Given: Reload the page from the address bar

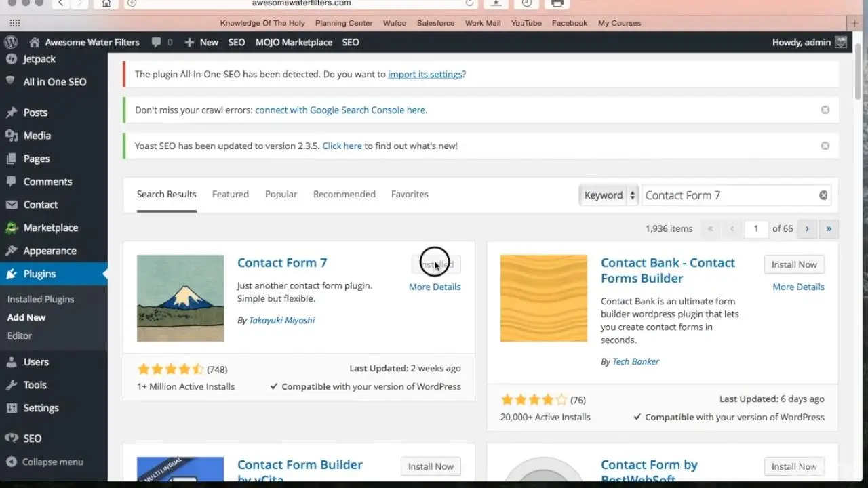Looking at the screenshot, I should click(469, 3).
